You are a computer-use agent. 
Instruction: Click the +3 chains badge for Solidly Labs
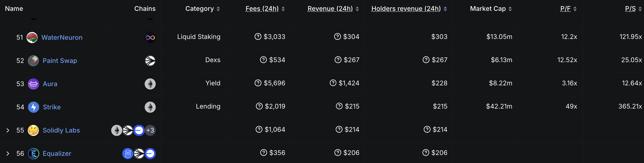(x=150, y=130)
